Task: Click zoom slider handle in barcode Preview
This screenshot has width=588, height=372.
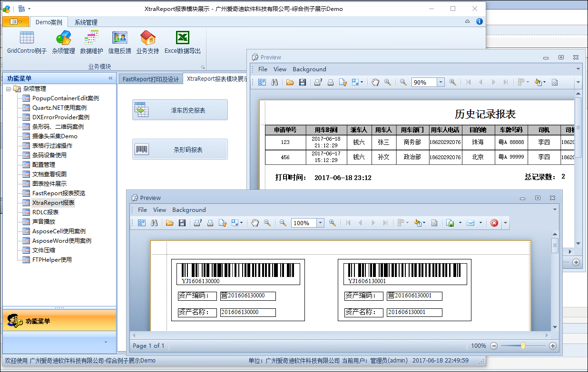Action: [523, 346]
